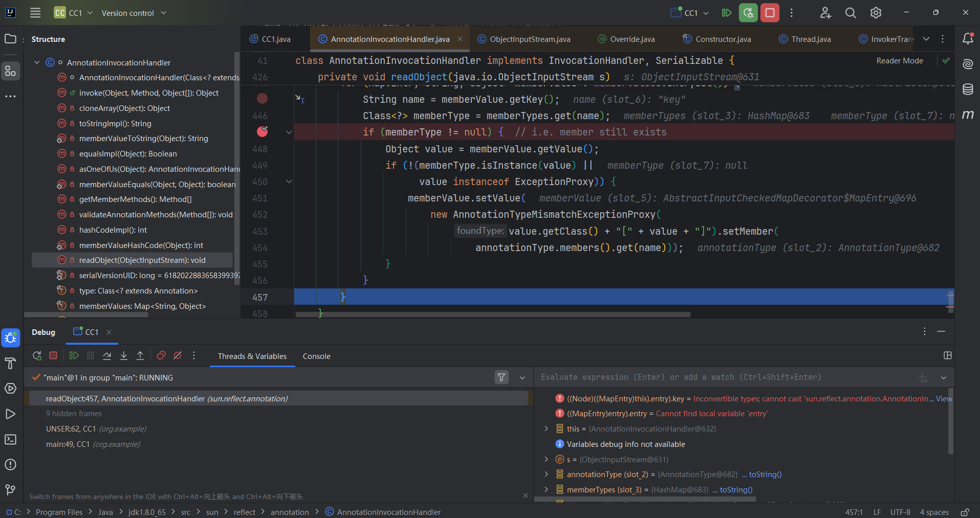
Task: Open IDE settings gear
Action: pos(876,13)
